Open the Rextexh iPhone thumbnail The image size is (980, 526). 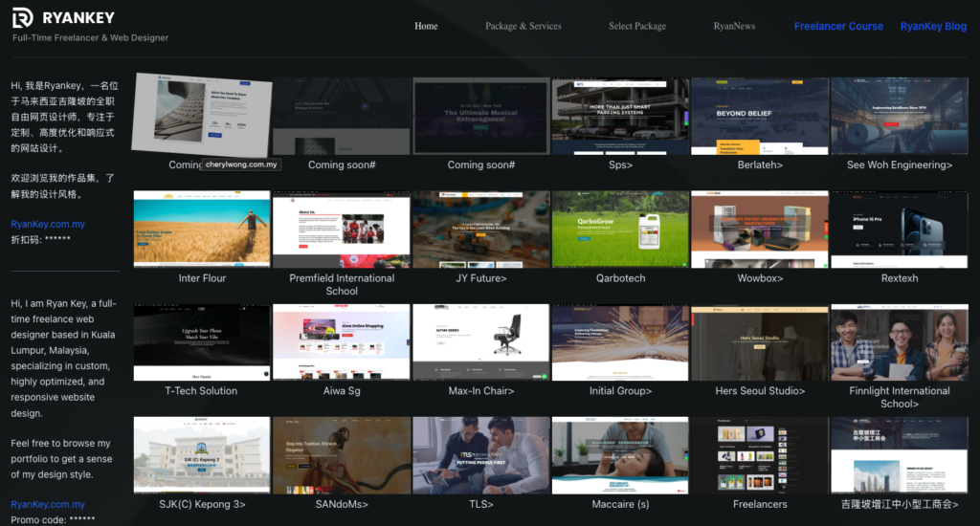tap(899, 229)
